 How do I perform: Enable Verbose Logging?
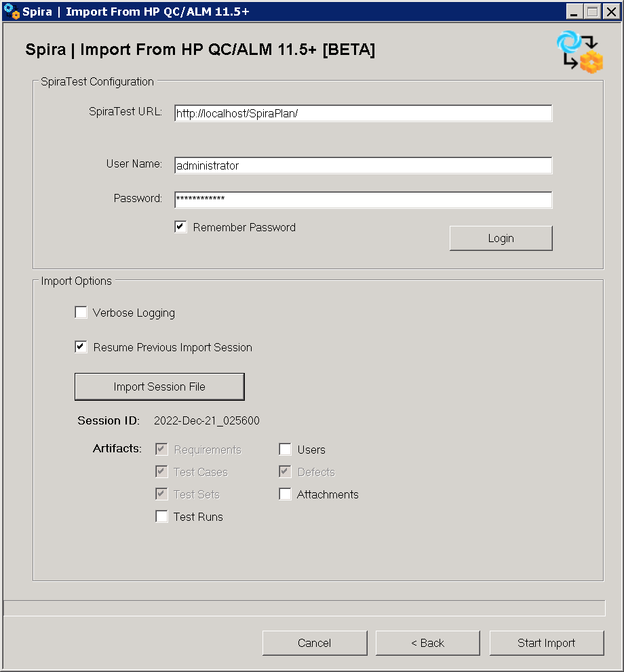[81, 313]
